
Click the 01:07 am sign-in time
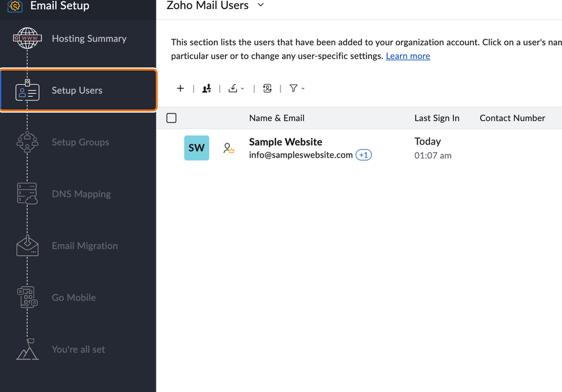pos(433,156)
